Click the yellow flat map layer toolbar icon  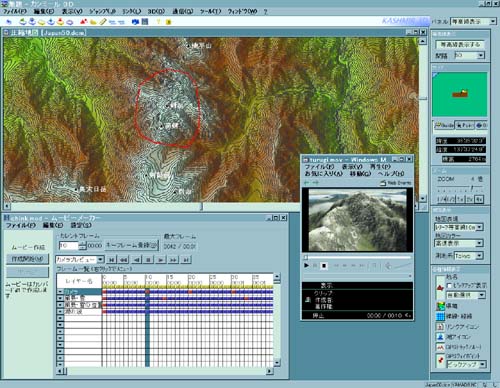pos(41,22)
